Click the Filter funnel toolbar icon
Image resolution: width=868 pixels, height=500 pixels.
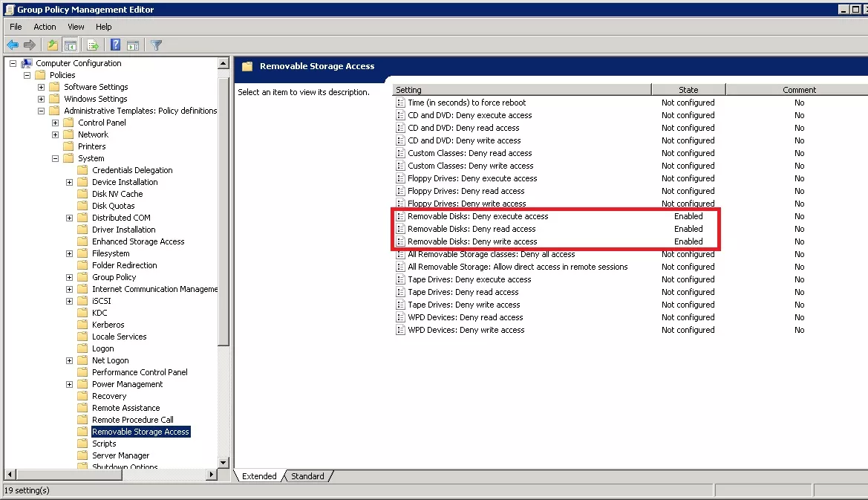[x=157, y=45]
